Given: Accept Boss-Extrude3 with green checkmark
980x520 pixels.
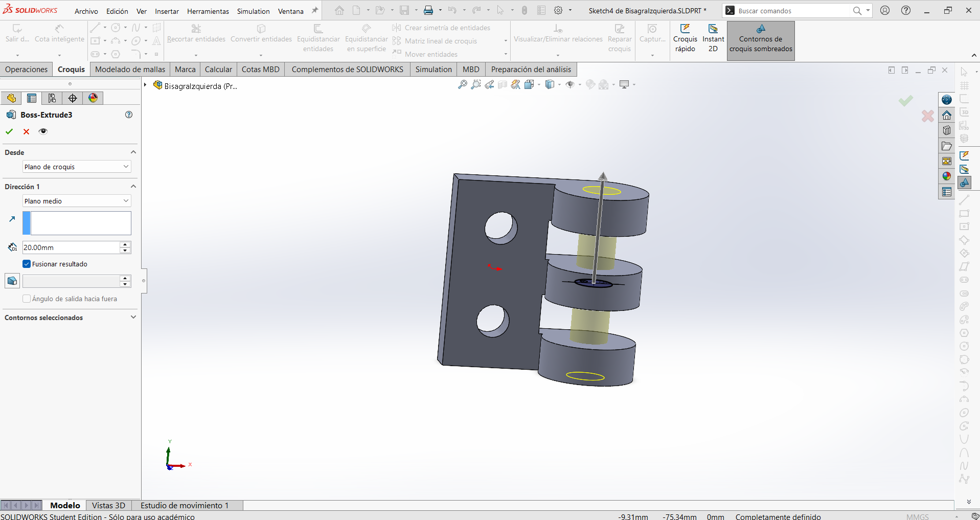Looking at the screenshot, I should pos(9,131).
